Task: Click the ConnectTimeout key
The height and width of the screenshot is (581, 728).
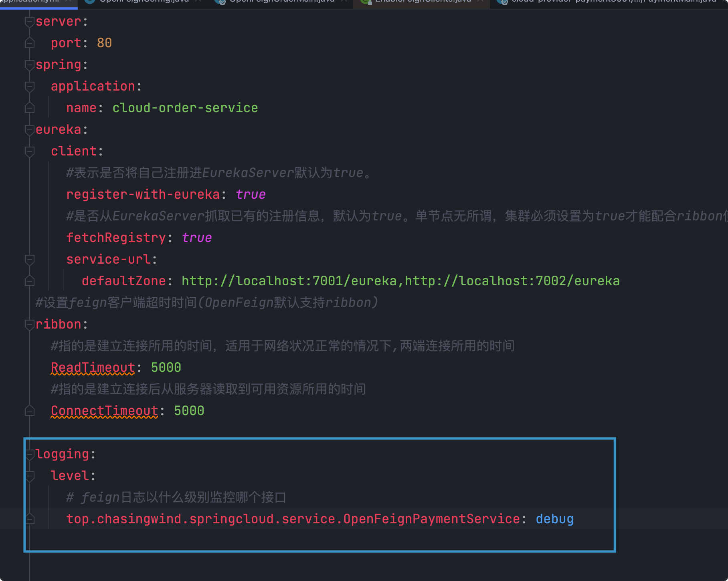Action: 105,411
